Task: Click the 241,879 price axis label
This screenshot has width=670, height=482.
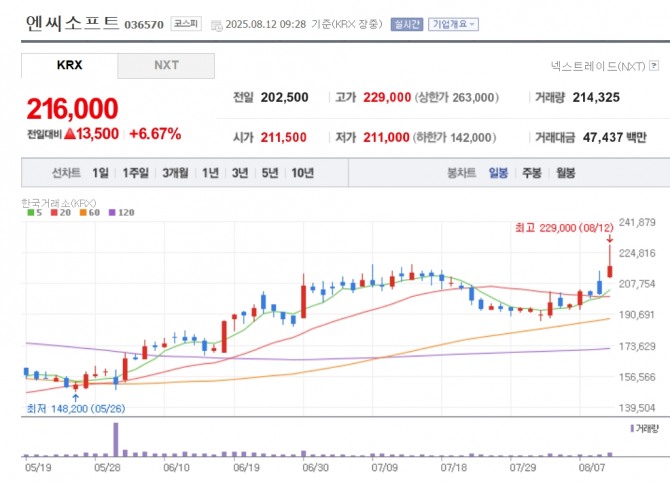Action: tap(637, 223)
